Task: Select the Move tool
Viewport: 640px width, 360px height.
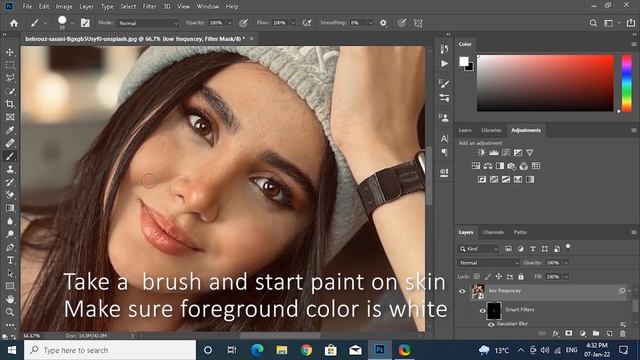Action: 10,53
